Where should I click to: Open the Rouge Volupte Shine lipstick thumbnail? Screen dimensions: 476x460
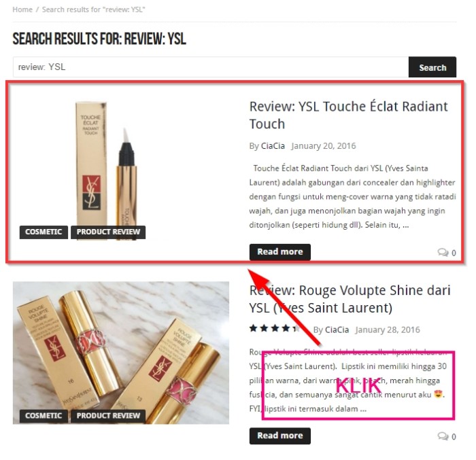click(x=121, y=353)
